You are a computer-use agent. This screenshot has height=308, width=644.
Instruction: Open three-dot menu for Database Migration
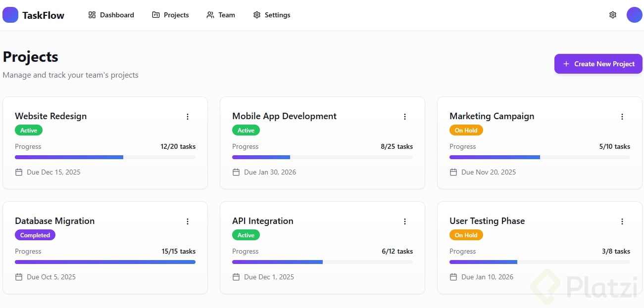pos(188,221)
